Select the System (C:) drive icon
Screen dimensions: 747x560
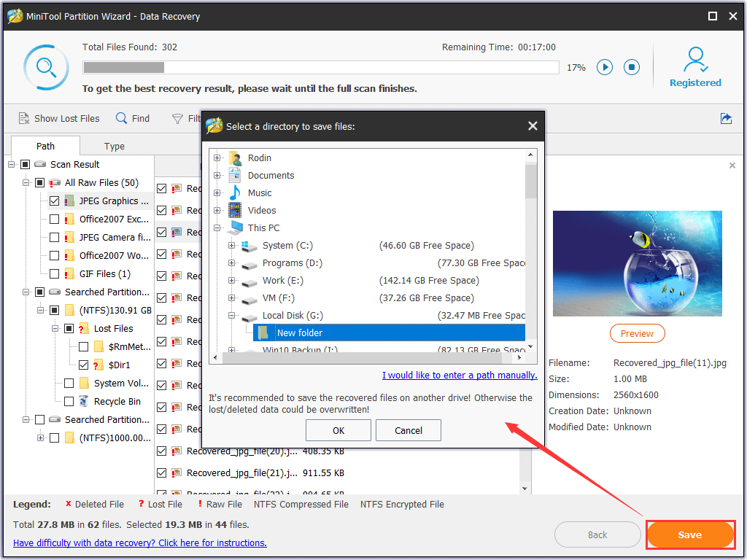point(249,246)
